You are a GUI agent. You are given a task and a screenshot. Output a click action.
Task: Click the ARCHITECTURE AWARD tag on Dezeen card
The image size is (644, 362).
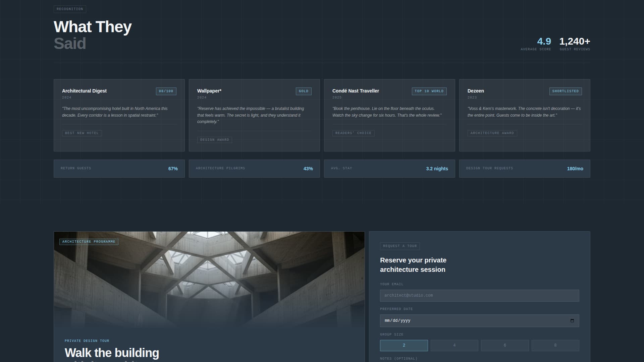point(492,133)
